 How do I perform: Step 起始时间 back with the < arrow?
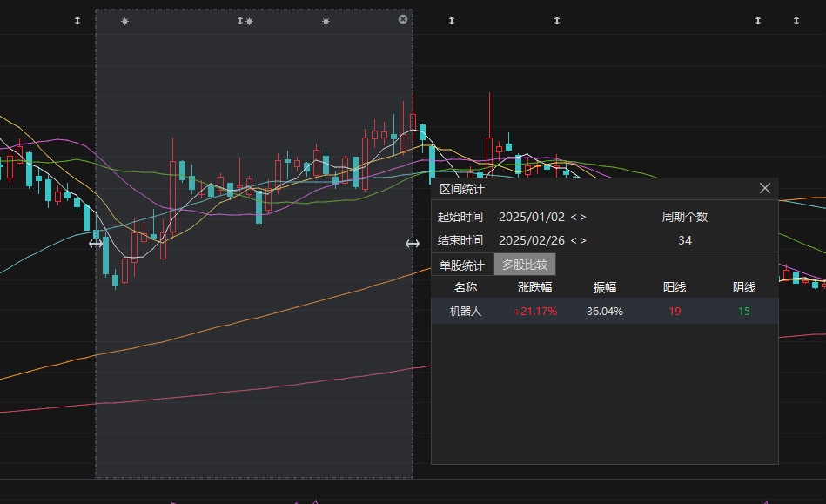pos(574,217)
